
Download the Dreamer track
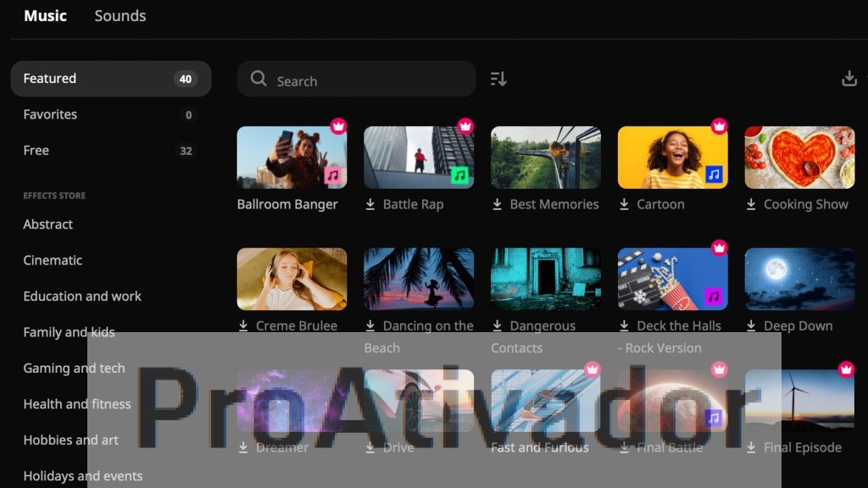[x=244, y=447]
